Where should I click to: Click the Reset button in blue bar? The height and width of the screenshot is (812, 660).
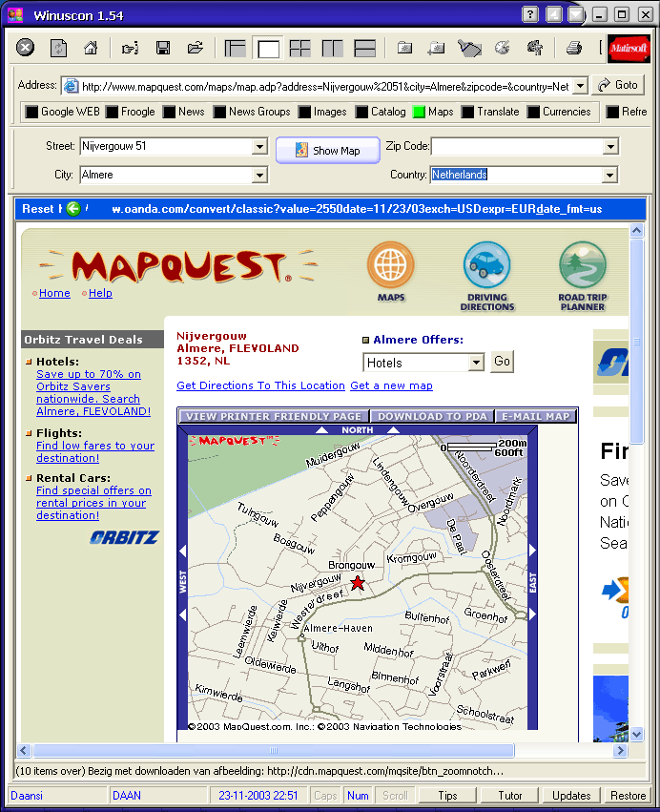click(x=38, y=209)
